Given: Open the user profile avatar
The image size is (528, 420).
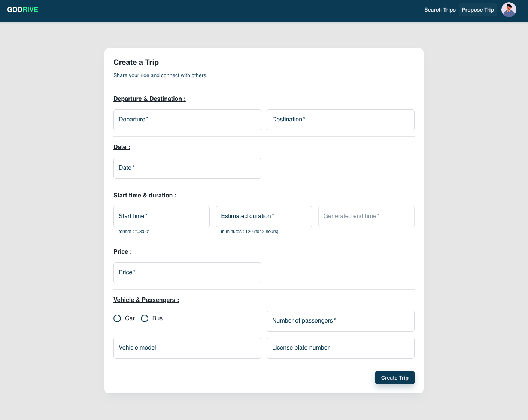Looking at the screenshot, I should [509, 10].
